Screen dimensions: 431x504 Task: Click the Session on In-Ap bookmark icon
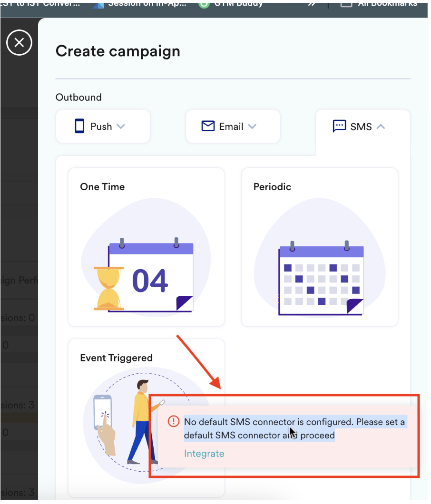coord(98,4)
